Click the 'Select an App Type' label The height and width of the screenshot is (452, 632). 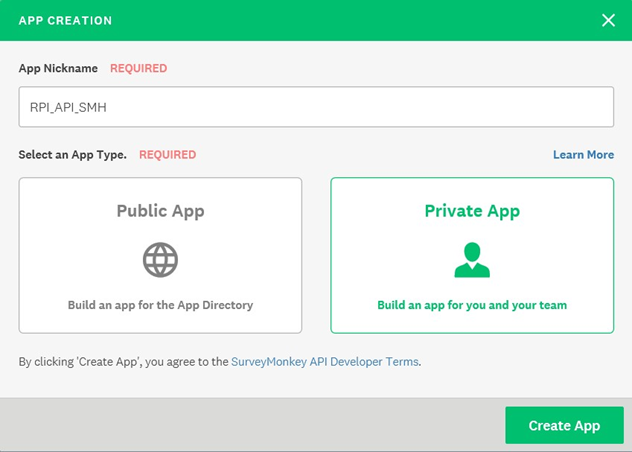[x=73, y=155]
